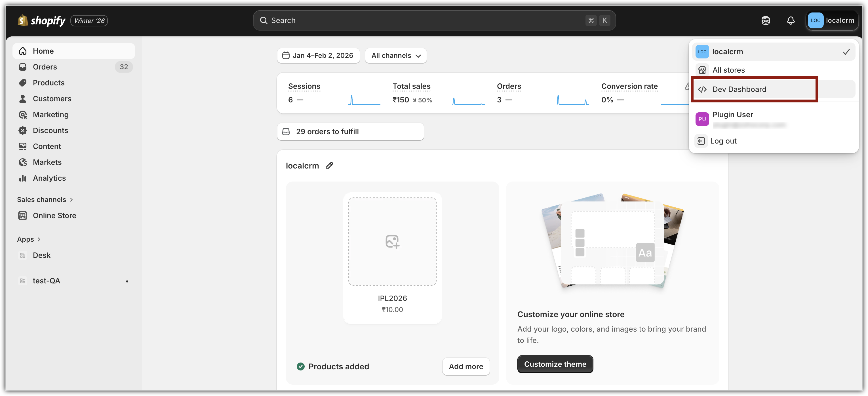Expand the Sales channels section
This screenshot has width=868, height=396.
click(x=45, y=199)
